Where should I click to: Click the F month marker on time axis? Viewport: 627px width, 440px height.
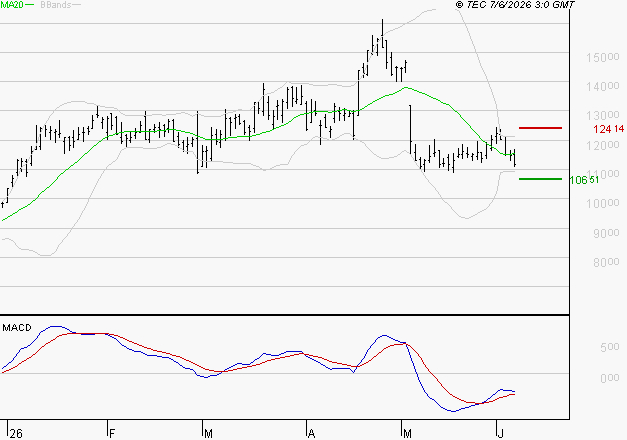[x=112, y=434]
